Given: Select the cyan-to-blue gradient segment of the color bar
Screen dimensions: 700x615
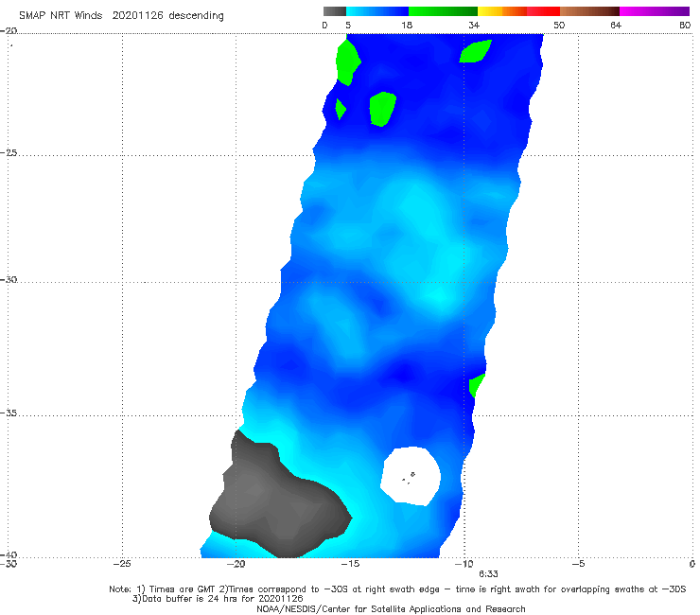Looking at the screenshot, I should (377, 11).
